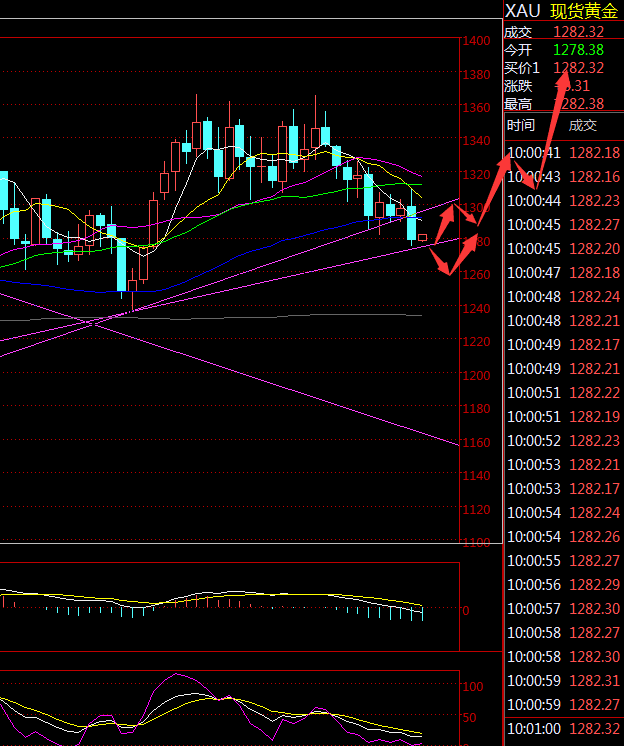This screenshot has height=746, width=624.
Task: Click the 1160 price axis label
Action: tap(477, 442)
